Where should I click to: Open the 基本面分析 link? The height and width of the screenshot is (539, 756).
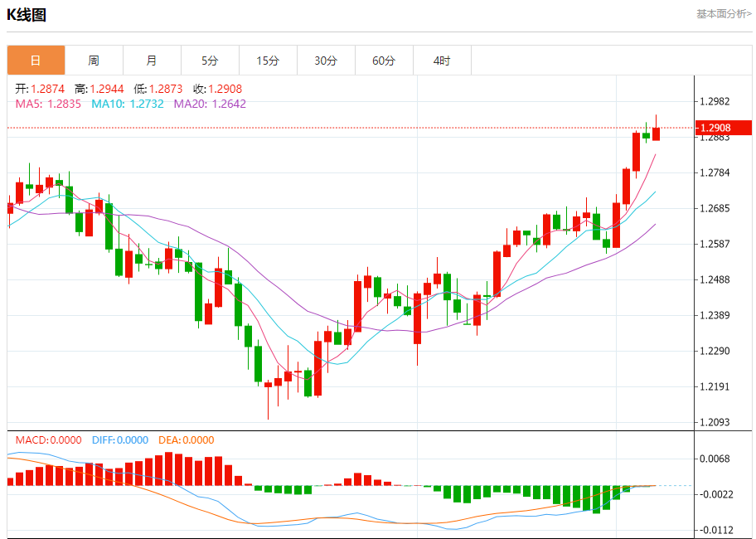pos(724,14)
